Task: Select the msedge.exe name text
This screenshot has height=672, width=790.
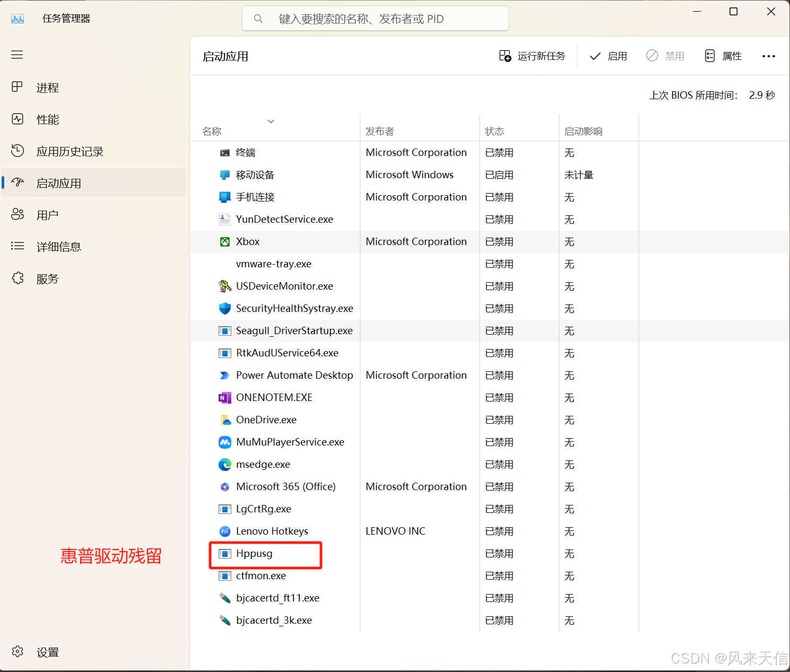Action: click(263, 465)
